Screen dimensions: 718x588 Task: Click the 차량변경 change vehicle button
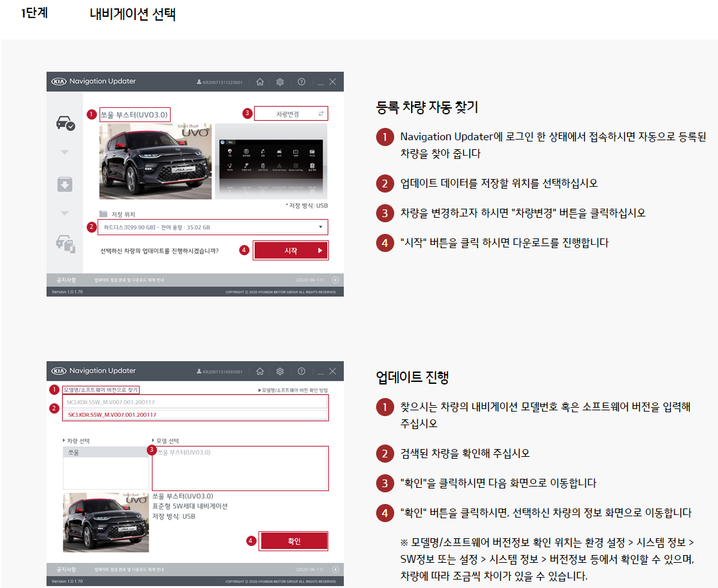[x=291, y=114]
